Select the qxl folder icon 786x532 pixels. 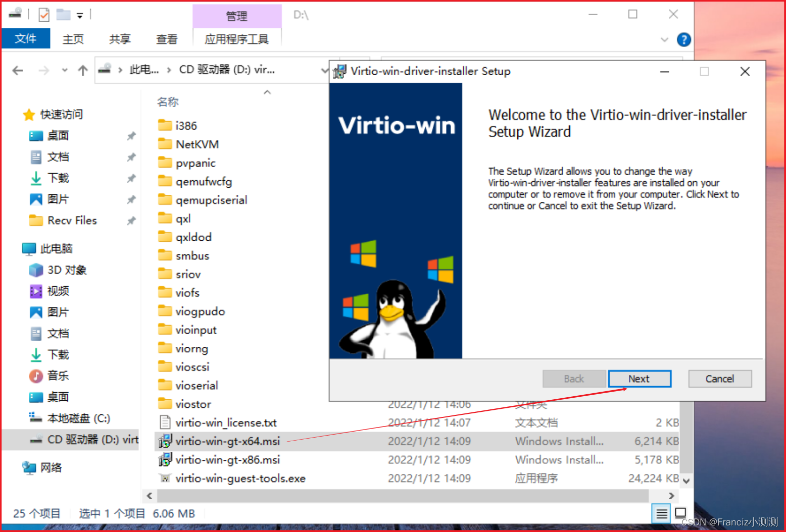(165, 219)
